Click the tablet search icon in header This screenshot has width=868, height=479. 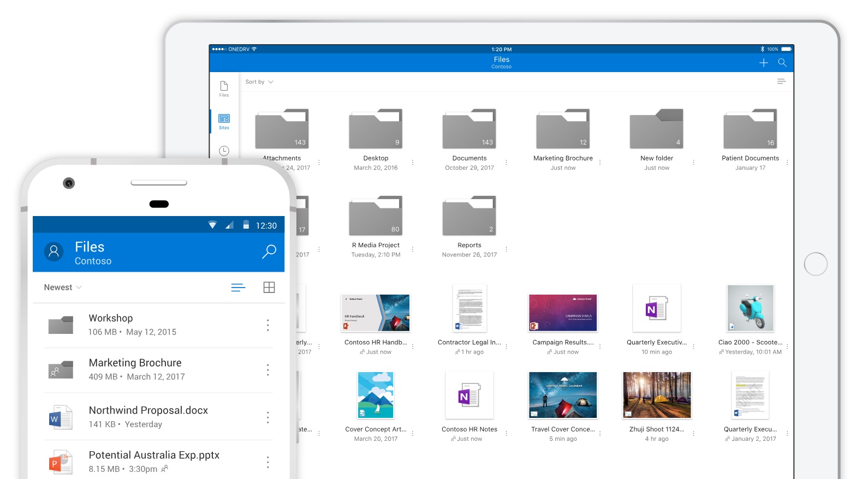782,63
